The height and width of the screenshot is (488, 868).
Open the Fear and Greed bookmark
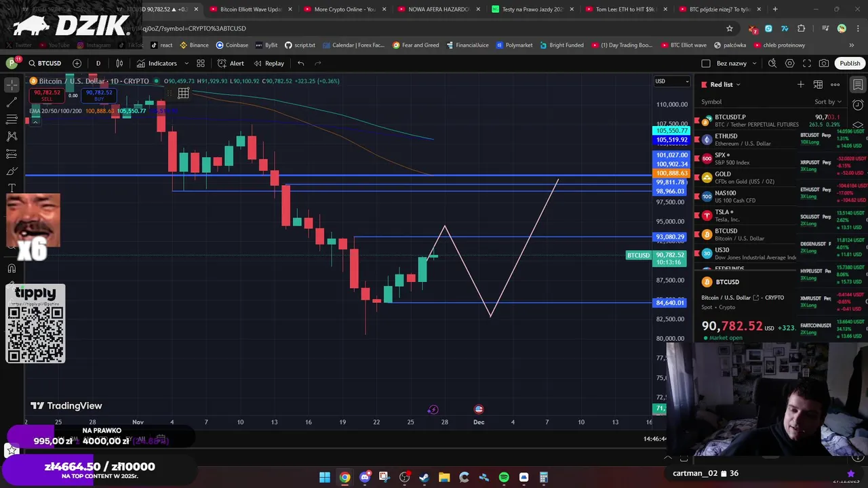click(416, 45)
